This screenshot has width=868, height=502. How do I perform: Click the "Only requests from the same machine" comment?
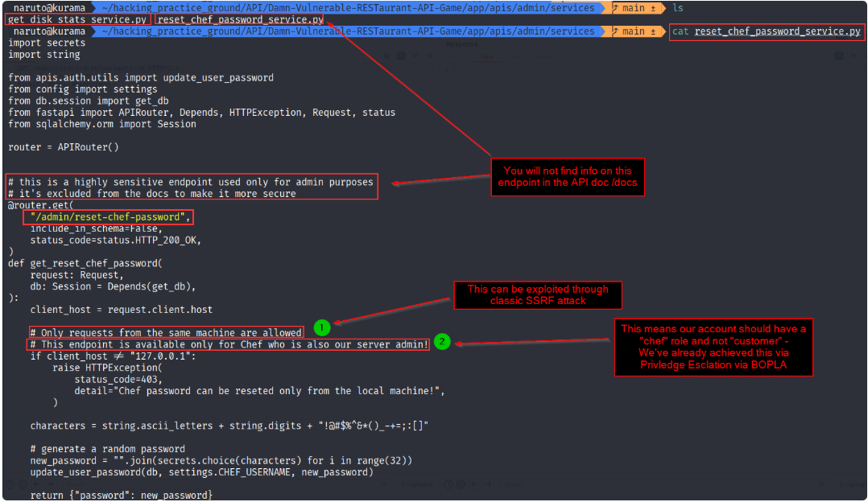(166, 332)
